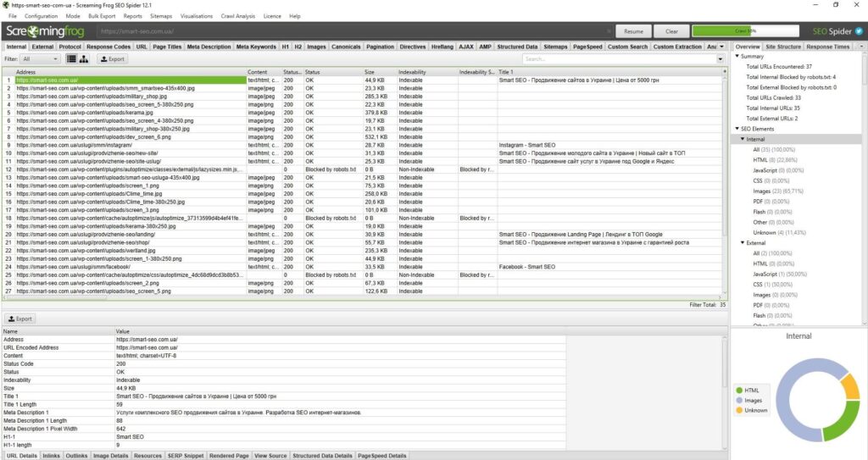868x460 pixels.
Task: Select JavaScript (1) under External
Action: point(780,274)
